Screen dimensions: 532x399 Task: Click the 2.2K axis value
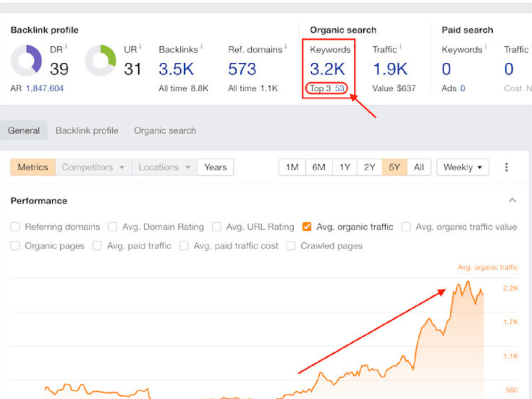pyautogui.click(x=510, y=288)
